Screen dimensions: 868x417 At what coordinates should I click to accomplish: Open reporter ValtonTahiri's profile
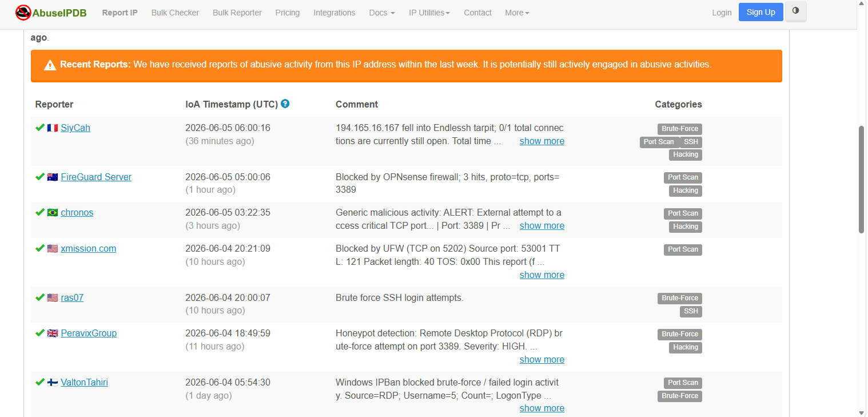(x=85, y=383)
